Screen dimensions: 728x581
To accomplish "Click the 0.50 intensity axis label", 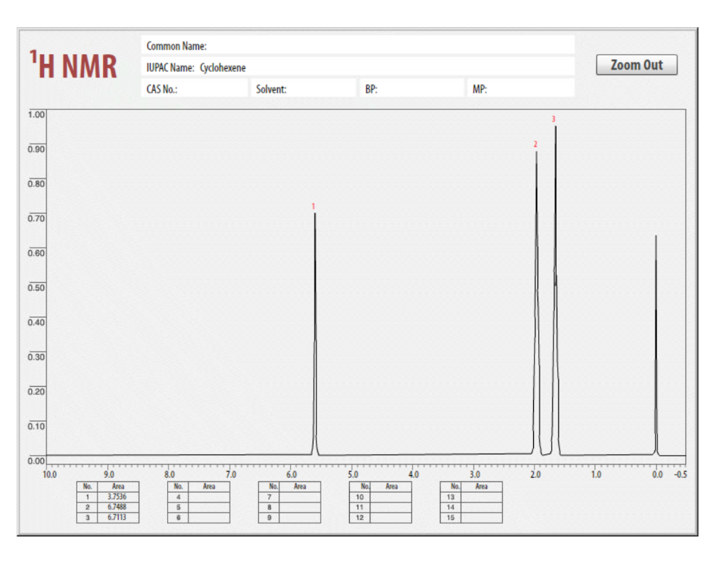I will tap(36, 287).
